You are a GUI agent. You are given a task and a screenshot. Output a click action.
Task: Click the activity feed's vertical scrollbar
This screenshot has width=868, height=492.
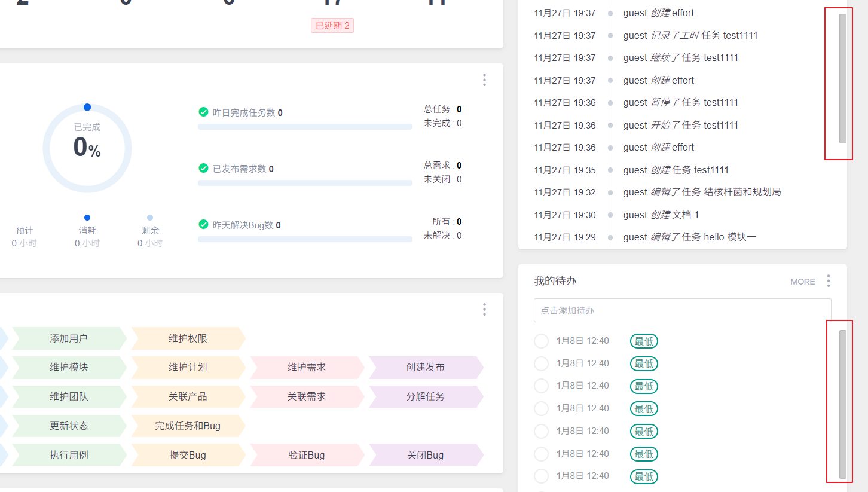(842, 78)
